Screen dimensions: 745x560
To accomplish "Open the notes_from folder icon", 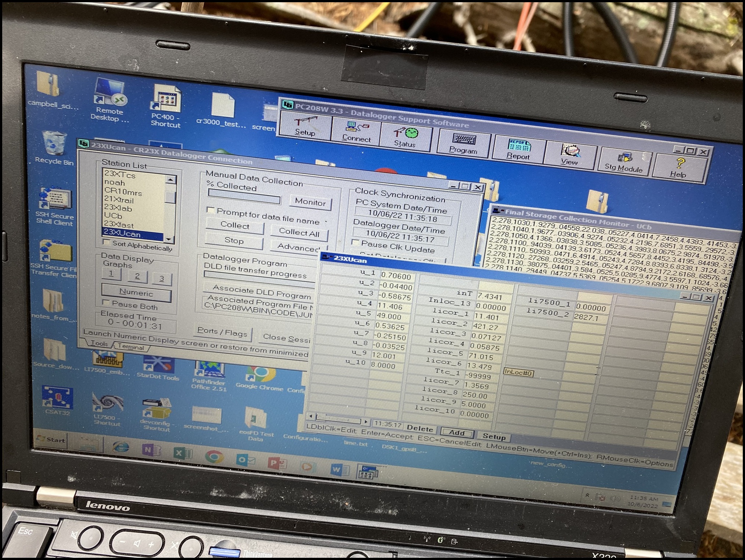I will tap(54, 305).
